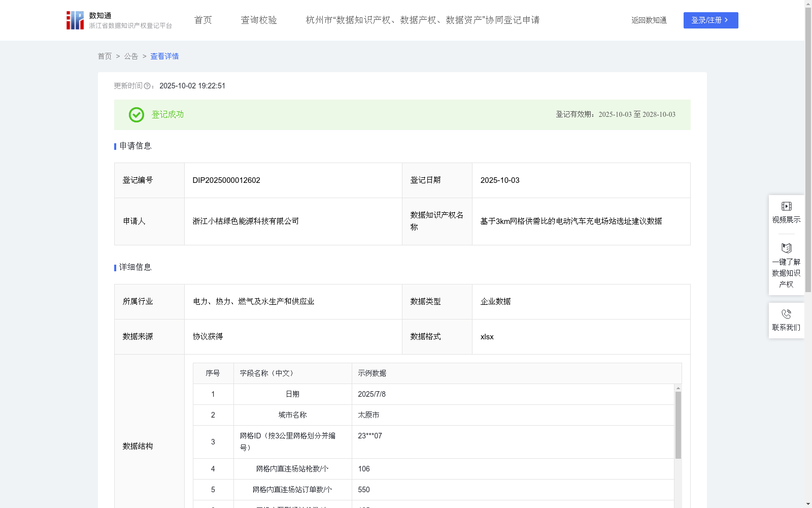Image resolution: width=812 pixels, height=508 pixels.
Task: Open the 视频展示 video icon
Action: point(786,206)
